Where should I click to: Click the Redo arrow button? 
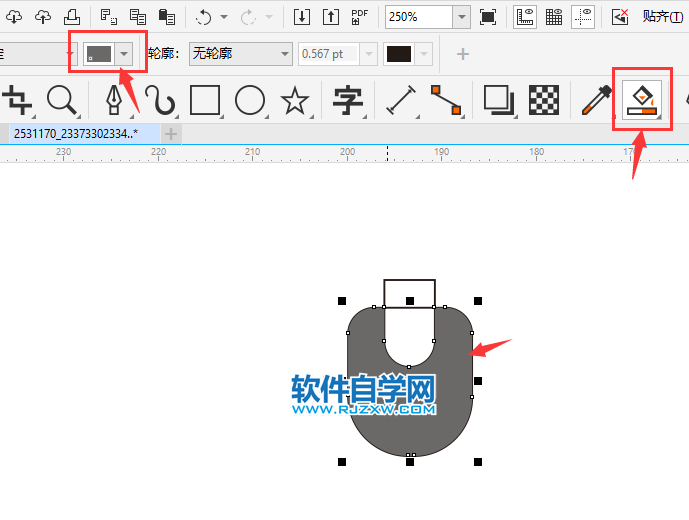[248, 17]
